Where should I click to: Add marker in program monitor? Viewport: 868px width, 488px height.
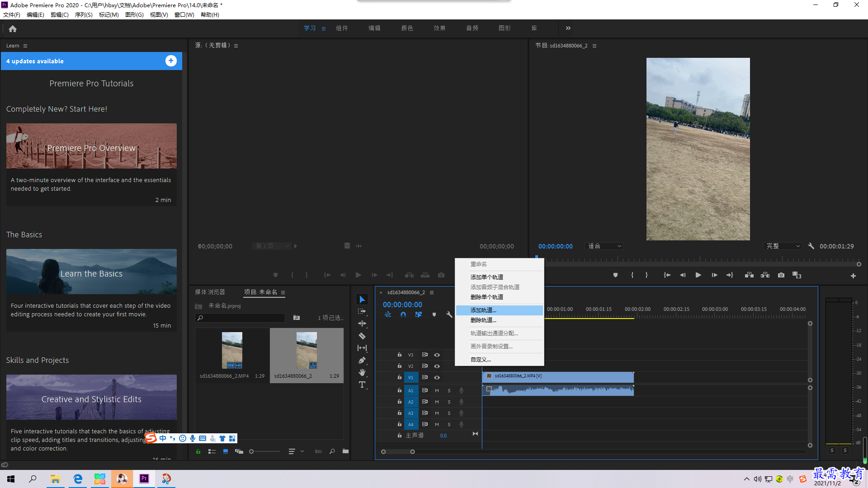[x=615, y=275]
